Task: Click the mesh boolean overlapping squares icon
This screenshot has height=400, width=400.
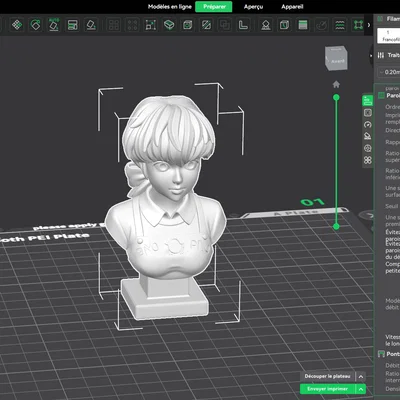Action: [225, 25]
